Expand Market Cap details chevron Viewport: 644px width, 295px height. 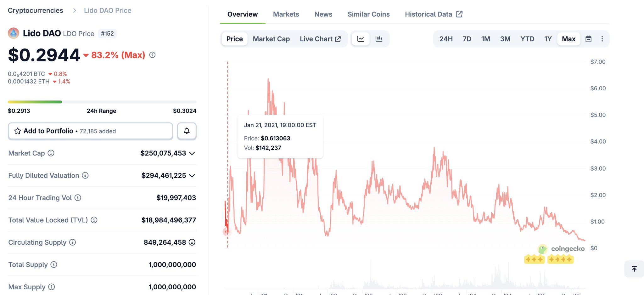192,153
